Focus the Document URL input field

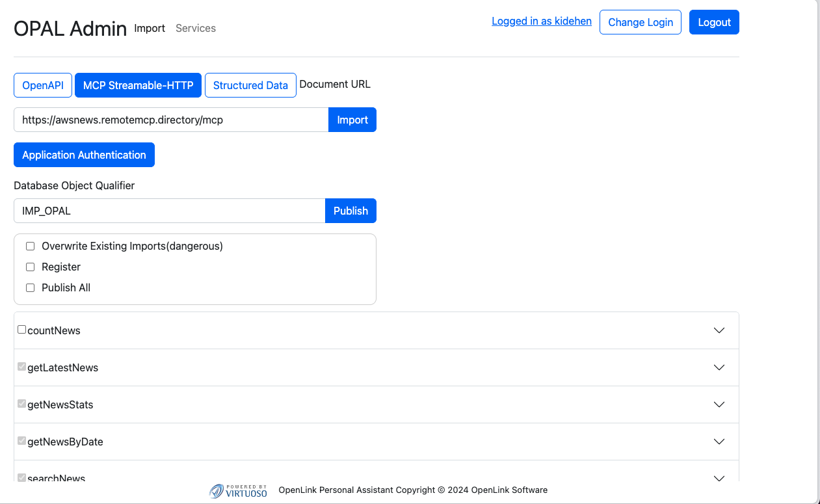pos(171,120)
